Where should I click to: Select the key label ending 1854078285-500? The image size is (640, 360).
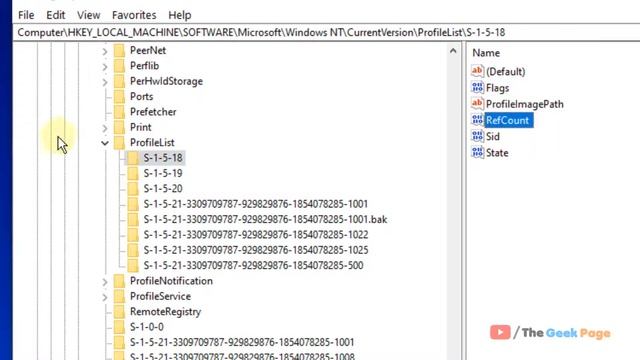pos(253,266)
